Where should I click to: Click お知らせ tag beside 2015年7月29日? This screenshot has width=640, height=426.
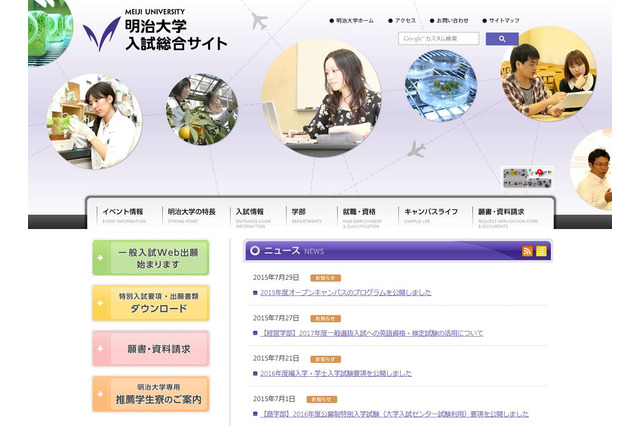(325, 278)
